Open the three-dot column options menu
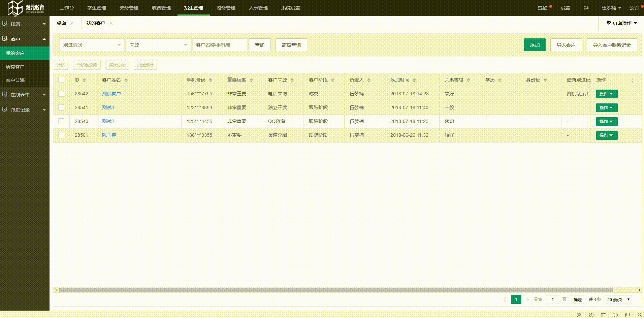Screen dimensions: 644x318 (633, 80)
